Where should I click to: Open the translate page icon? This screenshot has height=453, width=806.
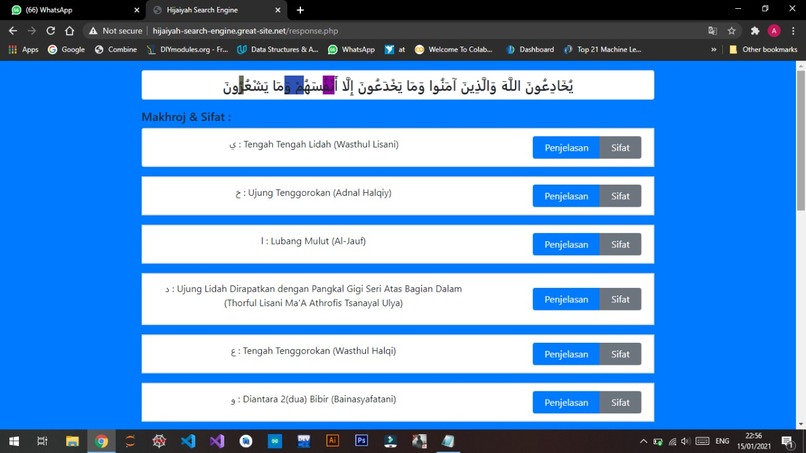coord(712,31)
